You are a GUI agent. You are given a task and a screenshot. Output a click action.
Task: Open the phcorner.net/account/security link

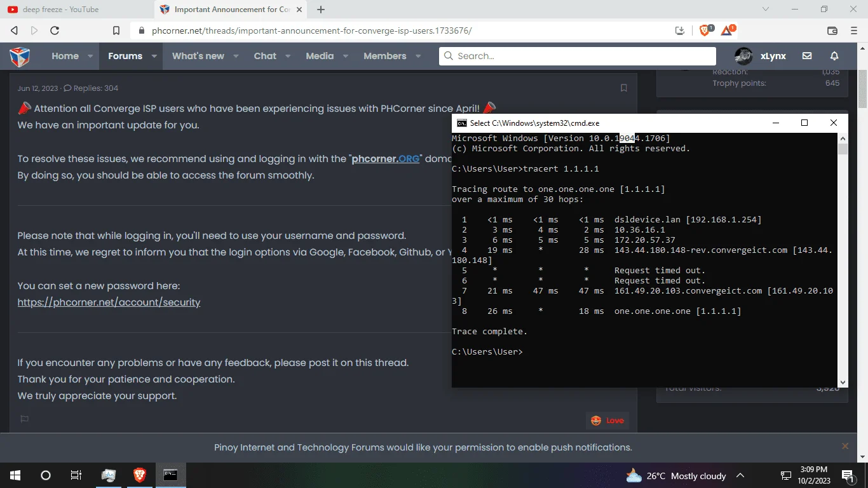[109, 302]
